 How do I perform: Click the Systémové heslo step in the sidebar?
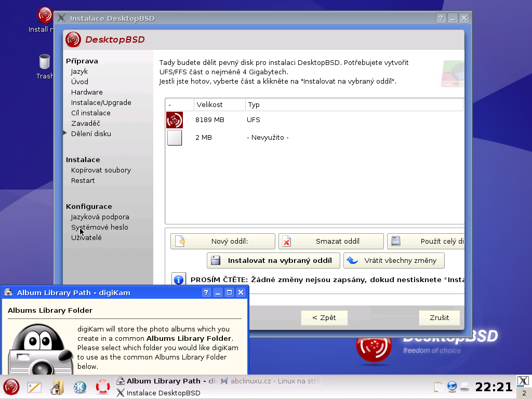pos(99,228)
